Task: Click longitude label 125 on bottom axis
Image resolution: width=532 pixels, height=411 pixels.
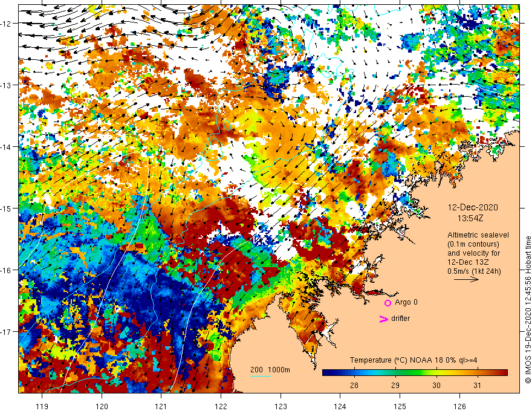Action: coord(400,406)
